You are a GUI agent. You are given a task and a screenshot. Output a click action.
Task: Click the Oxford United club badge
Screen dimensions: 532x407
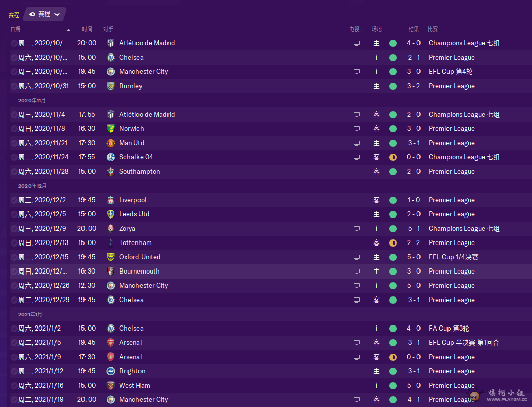[110, 257]
